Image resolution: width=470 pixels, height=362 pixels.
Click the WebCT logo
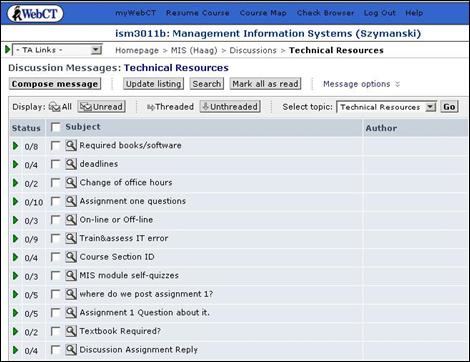pyautogui.click(x=35, y=14)
